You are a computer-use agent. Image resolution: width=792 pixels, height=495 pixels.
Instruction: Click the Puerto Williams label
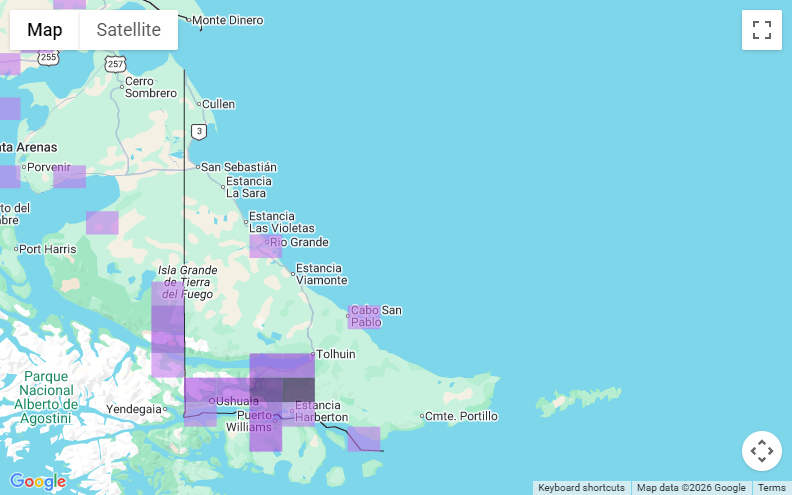pos(254,421)
